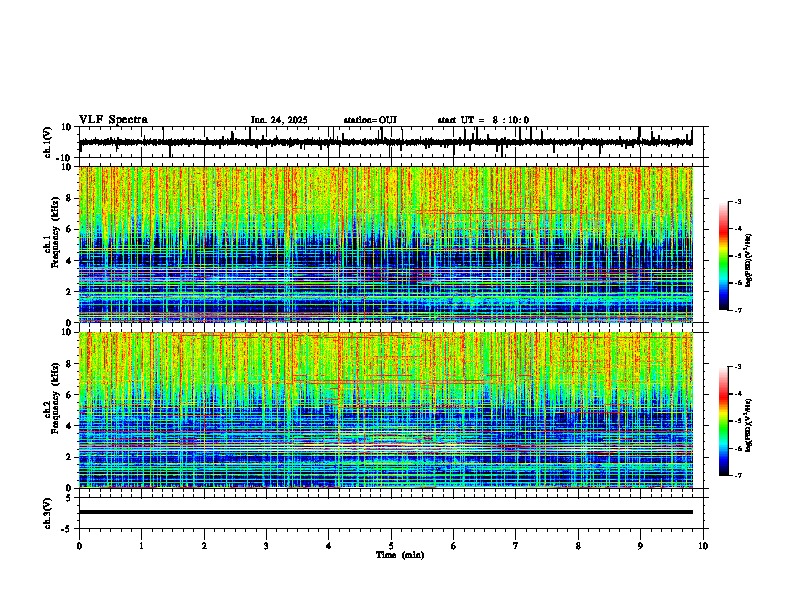
Task: Click inside the ch.1 spectrogram panel
Action: (385, 244)
